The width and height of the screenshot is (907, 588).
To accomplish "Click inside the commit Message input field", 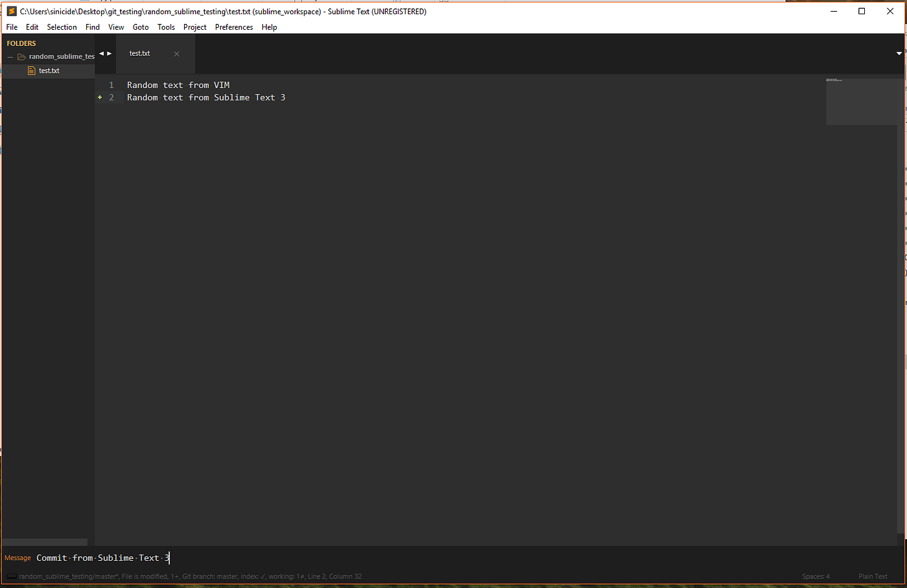I will click(227, 558).
